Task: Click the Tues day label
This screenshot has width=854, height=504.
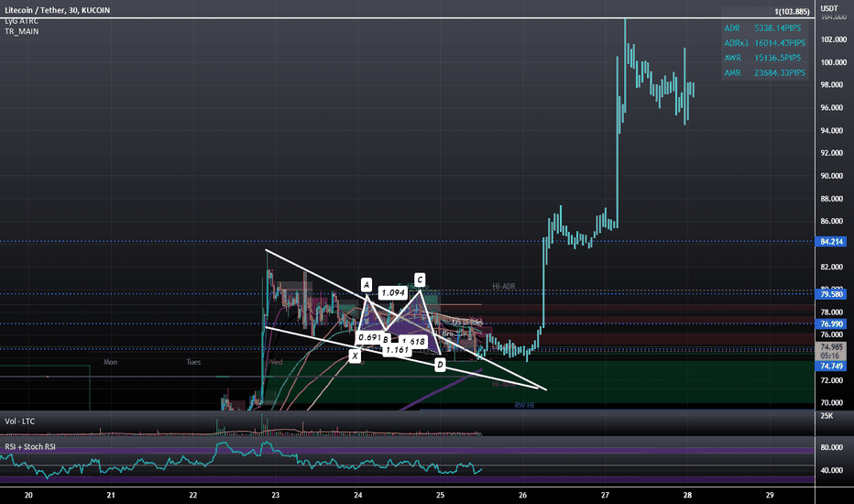Action: 193,362
